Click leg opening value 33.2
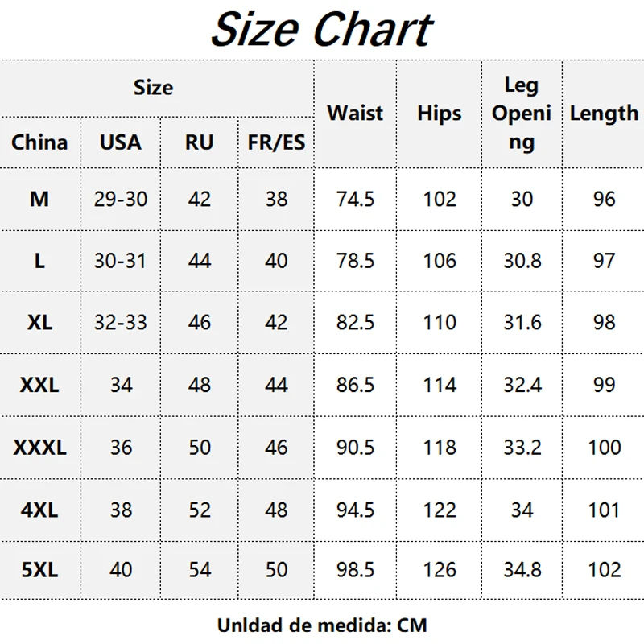The height and width of the screenshot is (644, 644). click(522, 448)
